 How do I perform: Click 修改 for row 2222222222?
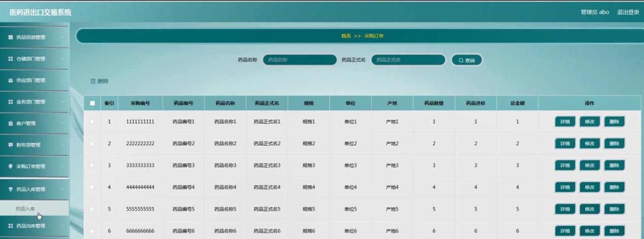(x=590, y=144)
